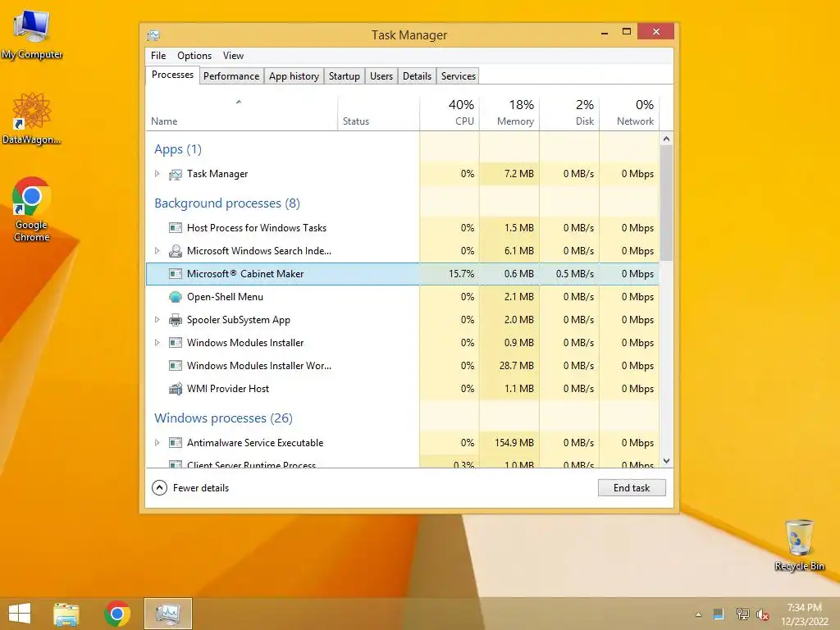
Task: Sort processes by Memory column
Action: [509, 113]
